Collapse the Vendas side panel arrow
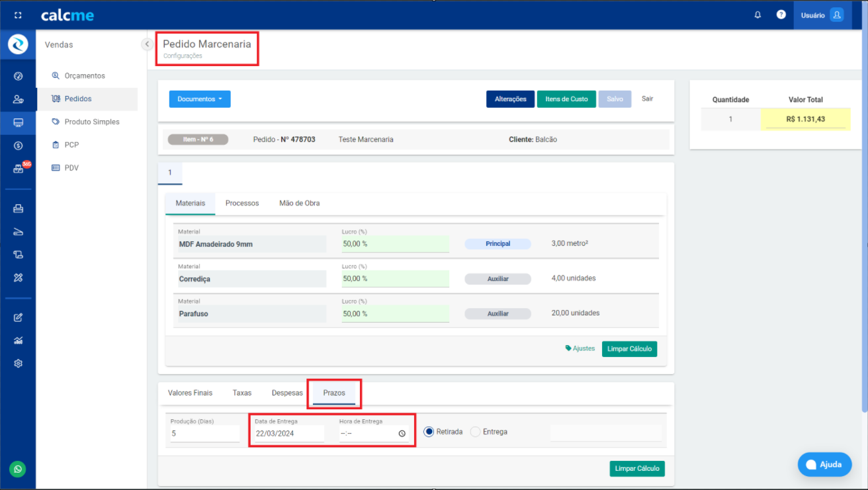This screenshot has width=868, height=490. click(147, 44)
